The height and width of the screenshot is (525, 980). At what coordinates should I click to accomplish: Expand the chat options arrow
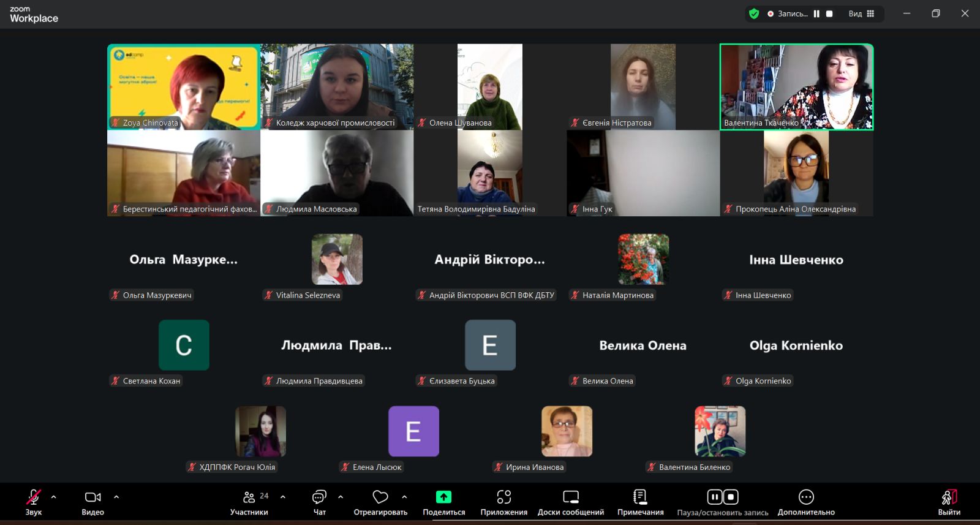(341, 497)
